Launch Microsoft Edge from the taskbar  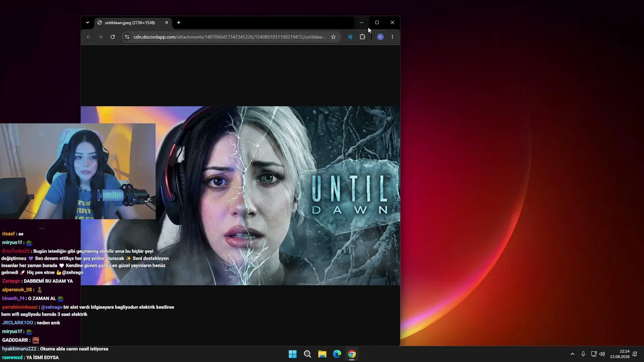[x=337, y=354]
